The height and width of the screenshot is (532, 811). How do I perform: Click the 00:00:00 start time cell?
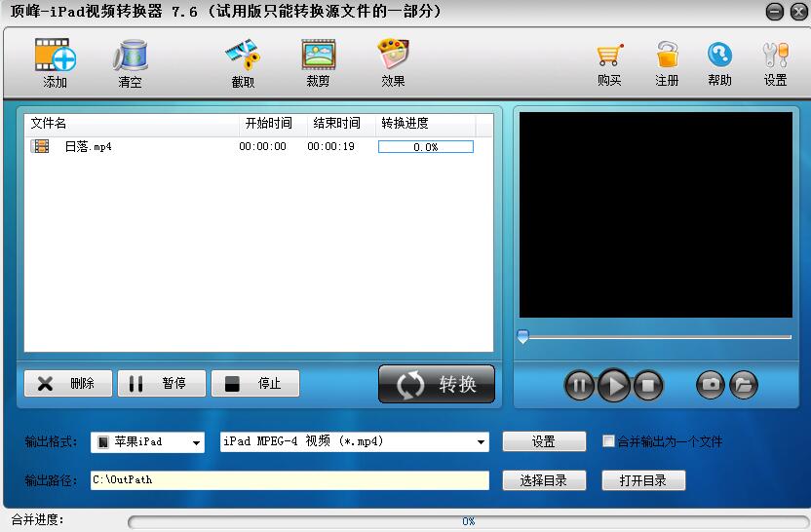click(x=263, y=147)
